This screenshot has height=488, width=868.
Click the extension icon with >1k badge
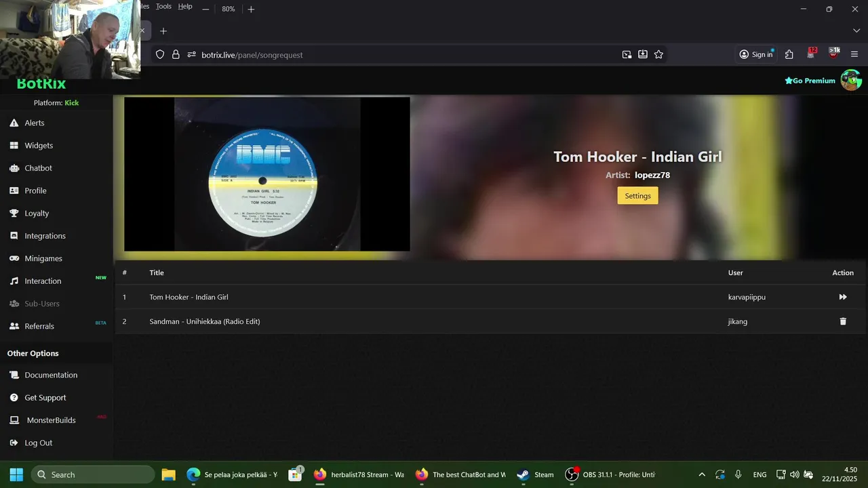833,54
